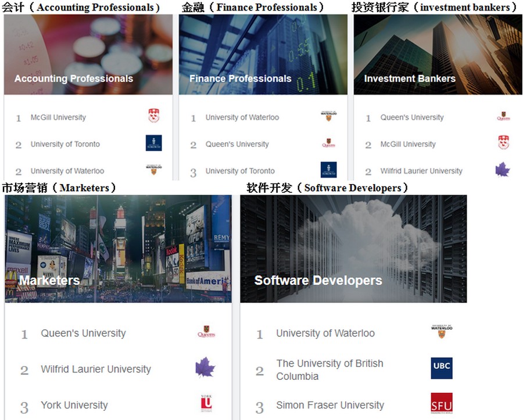Open University of Waterloo under Software Developers

pyautogui.click(x=325, y=333)
